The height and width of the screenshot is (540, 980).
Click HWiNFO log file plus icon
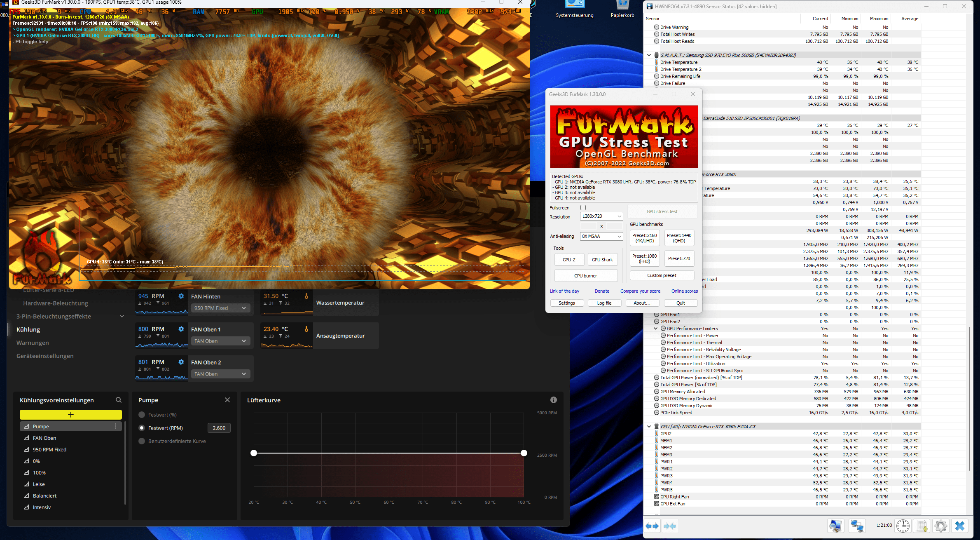(x=922, y=526)
